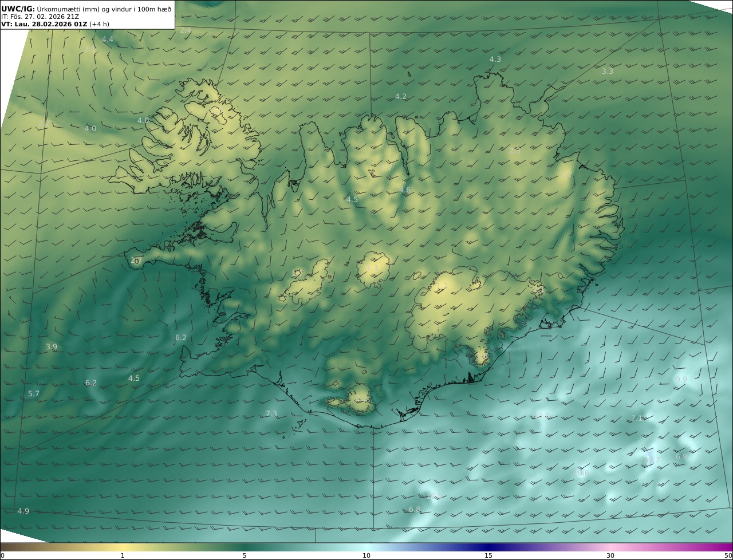
Task: Click the 15 mm tick on the colorbar
Action: coord(488,555)
